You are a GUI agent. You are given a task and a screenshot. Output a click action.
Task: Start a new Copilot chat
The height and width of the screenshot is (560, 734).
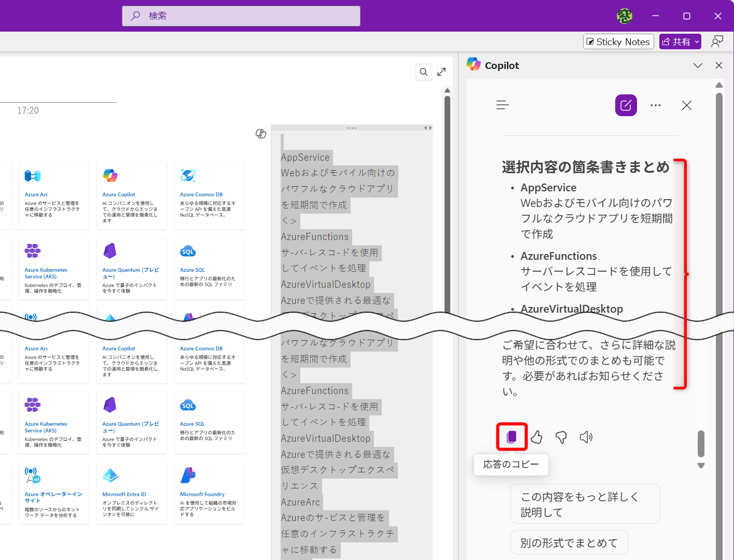click(626, 105)
